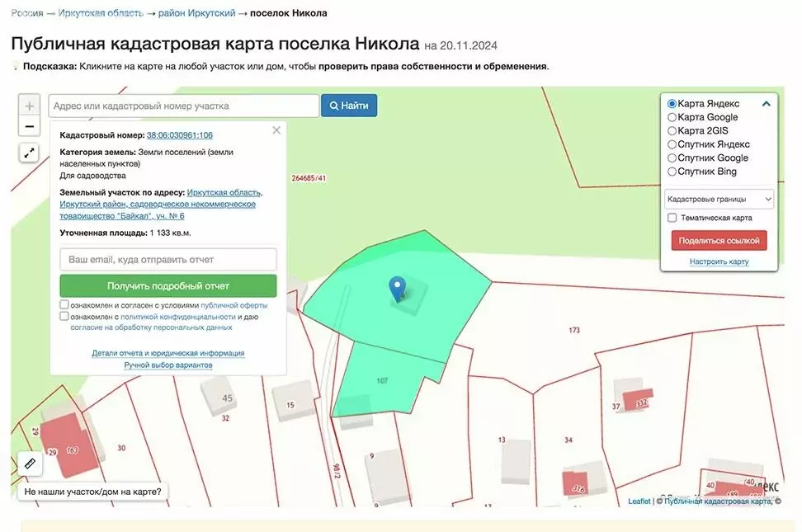Open Иркутская область breadcrumb link
The height and width of the screenshot is (532, 802).
[x=101, y=13]
